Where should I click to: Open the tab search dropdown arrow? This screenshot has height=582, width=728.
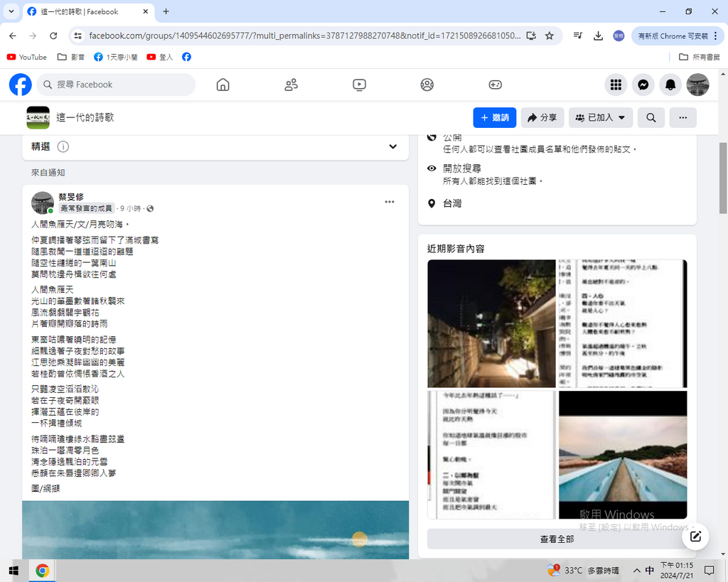point(11,11)
